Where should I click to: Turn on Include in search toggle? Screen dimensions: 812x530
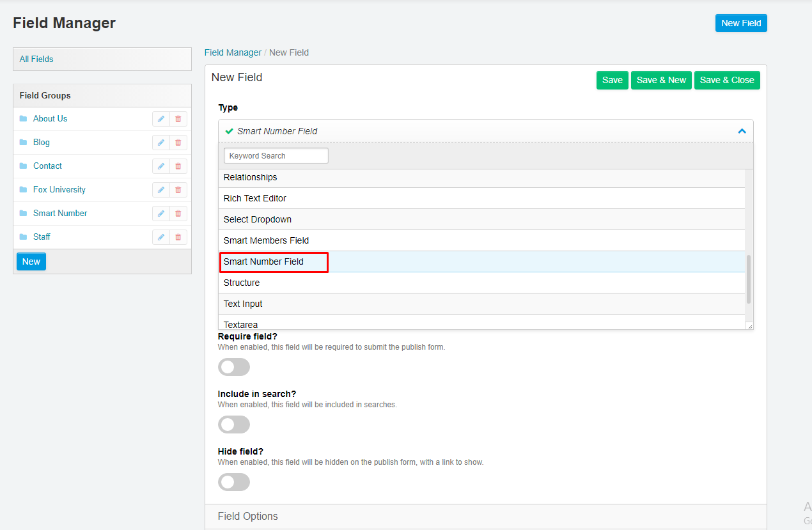coord(233,425)
